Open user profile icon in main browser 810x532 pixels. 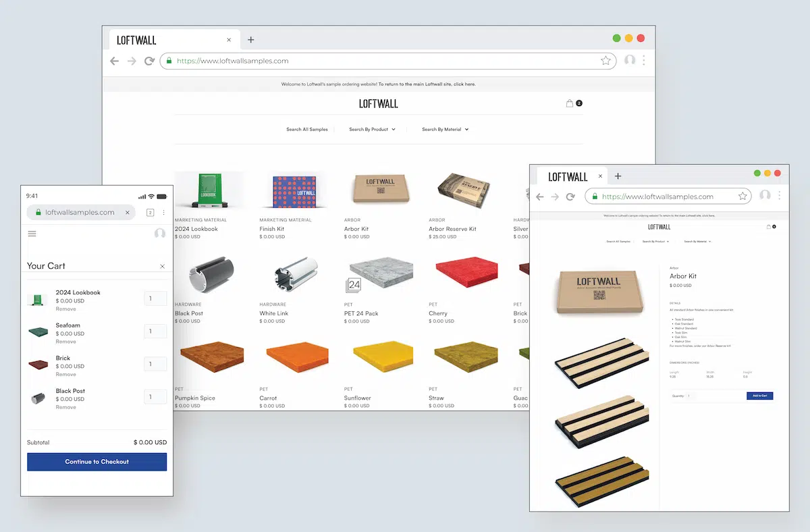coord(630,61)
